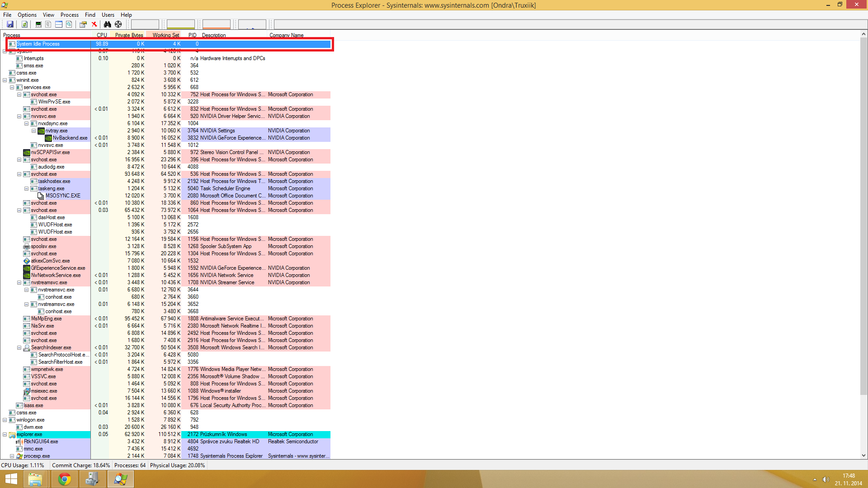Click the Refresh Now toolbar icon
This screenshot has height=488, width=868.
pos(25,24)
